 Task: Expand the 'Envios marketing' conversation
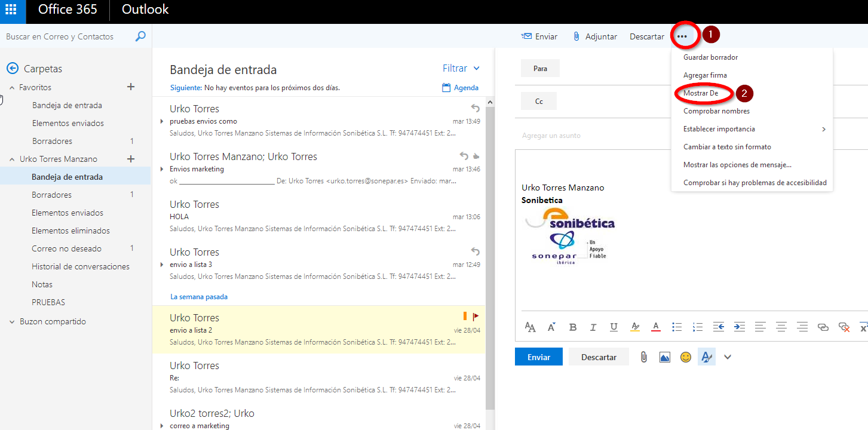tap(162, 169)
